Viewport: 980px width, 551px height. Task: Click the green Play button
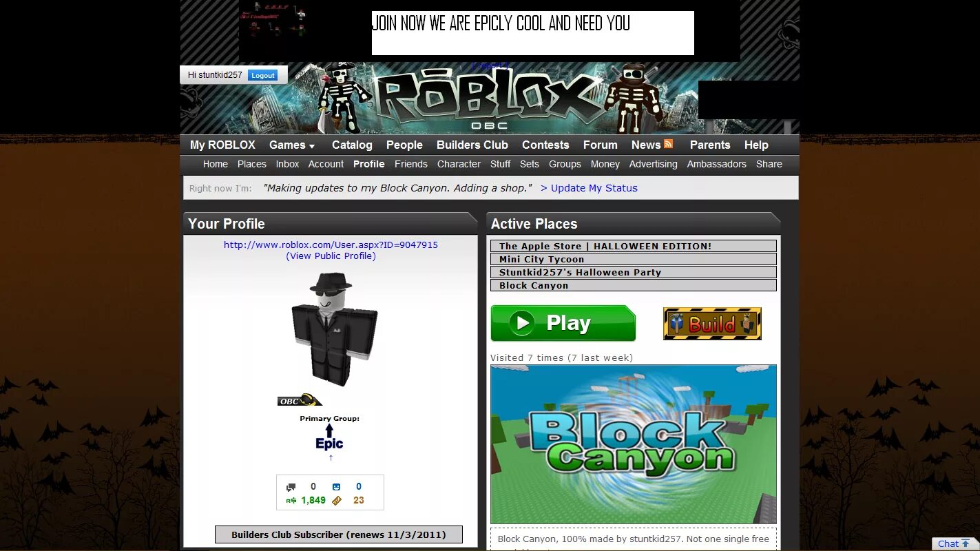pyautogui.click(x=563, y=323)
